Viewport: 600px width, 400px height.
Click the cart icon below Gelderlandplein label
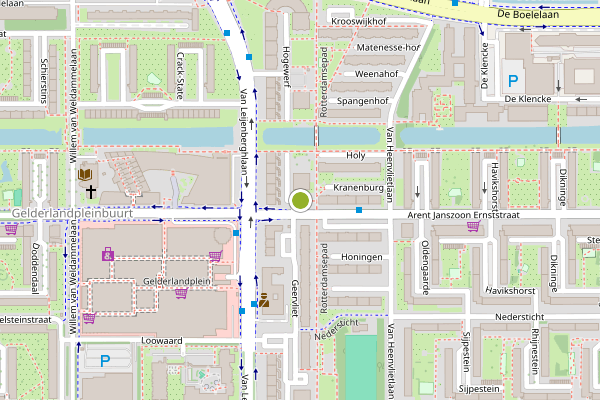tap(181, 294)
